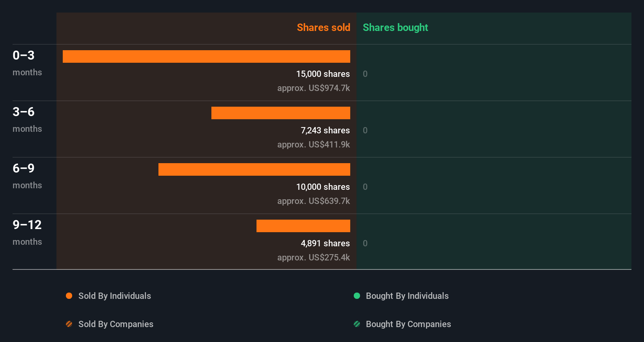The image size is (644, 342).
Task: Click the approx. US$974.7k amount
Action: 313,88
